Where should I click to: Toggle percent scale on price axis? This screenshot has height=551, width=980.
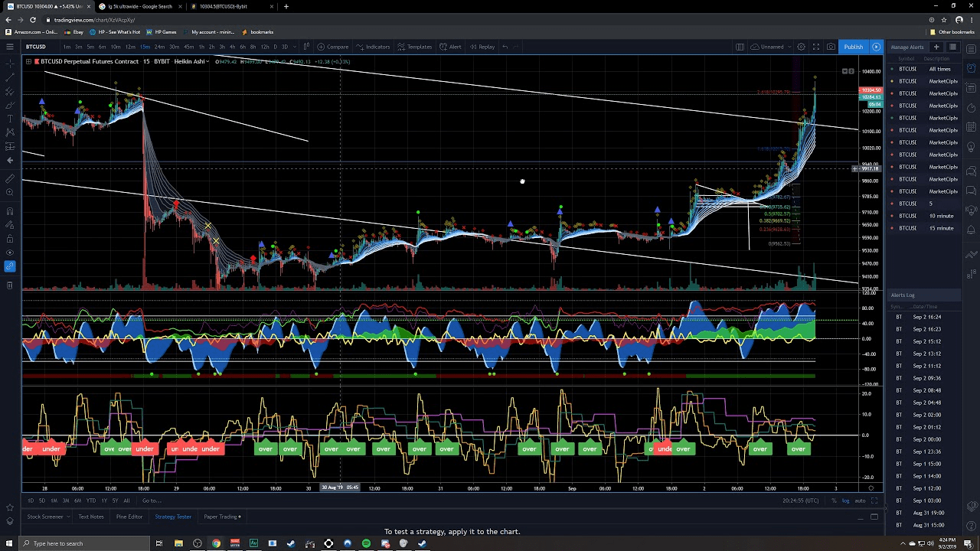834,500
